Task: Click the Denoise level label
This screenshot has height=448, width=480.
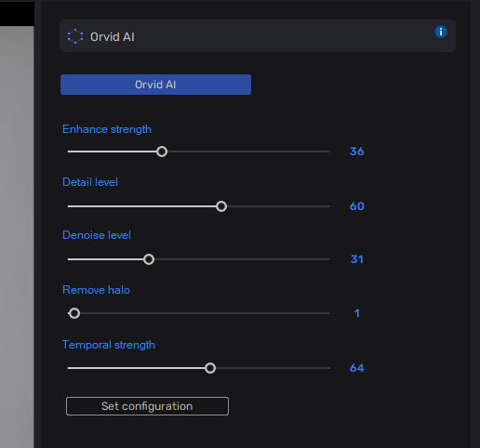Action: [x=97, y=235]
